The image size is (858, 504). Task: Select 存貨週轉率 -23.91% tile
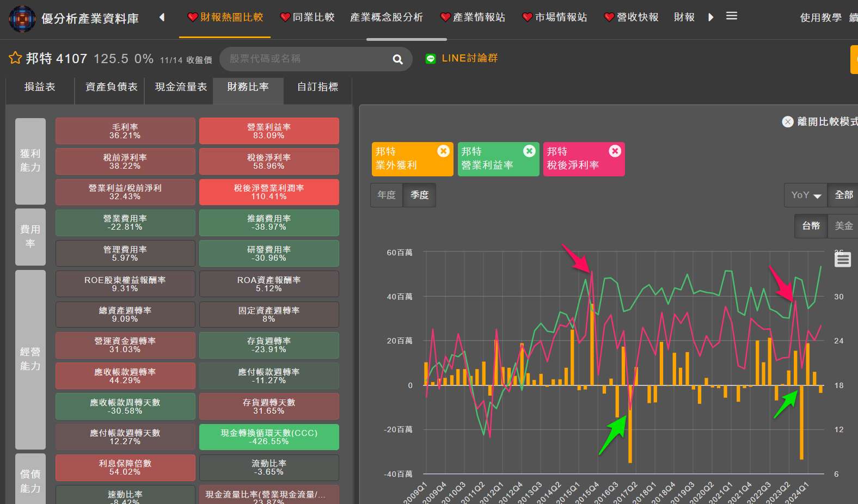tap(269, 345)
